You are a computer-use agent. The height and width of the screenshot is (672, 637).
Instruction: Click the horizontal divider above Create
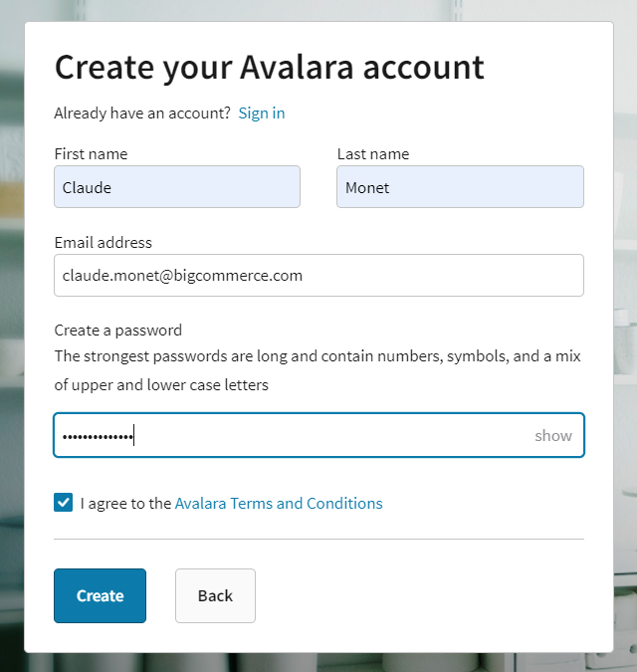318,539
